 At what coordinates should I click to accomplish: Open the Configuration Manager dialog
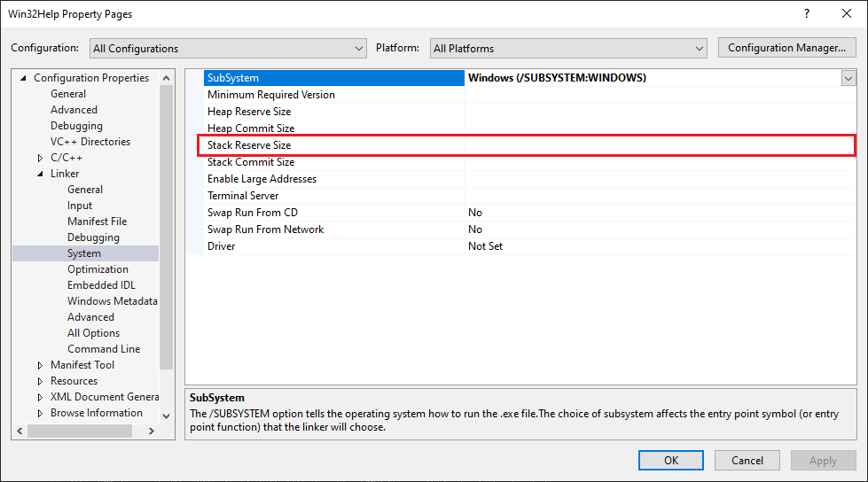pos(786,48)
